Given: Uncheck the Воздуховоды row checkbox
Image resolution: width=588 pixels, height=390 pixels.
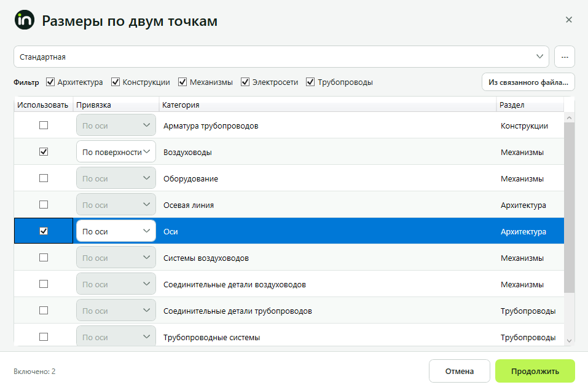Looking at the screenshot, I should click(44, 152).
